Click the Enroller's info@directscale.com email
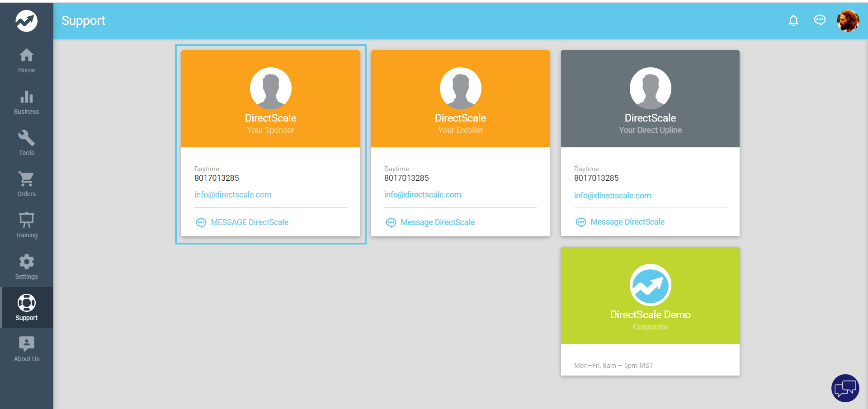868x409 pixels. click(x=423, y=195)
